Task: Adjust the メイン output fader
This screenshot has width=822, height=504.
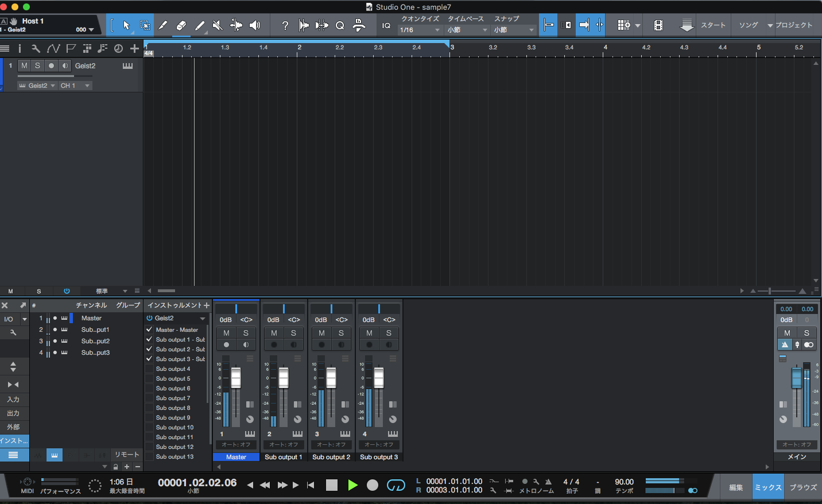Action: pyautogui.click(x=796, y=378)
